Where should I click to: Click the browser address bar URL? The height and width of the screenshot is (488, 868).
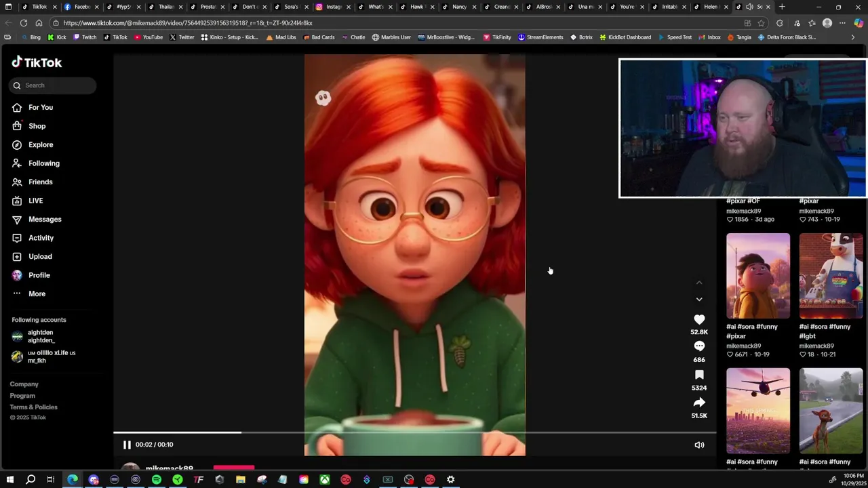click(188, 23)
